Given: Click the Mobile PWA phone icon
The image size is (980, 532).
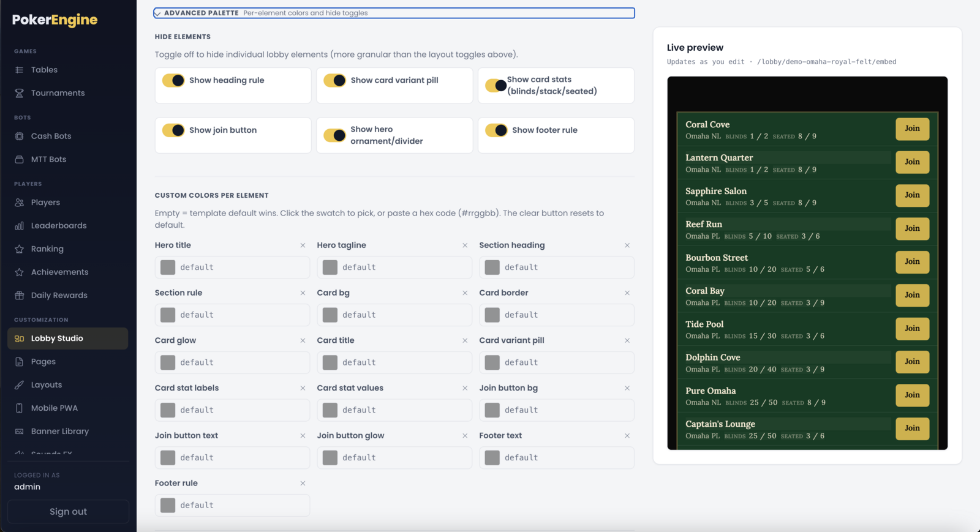Looking at the screenshot, I should pos(19,408).
